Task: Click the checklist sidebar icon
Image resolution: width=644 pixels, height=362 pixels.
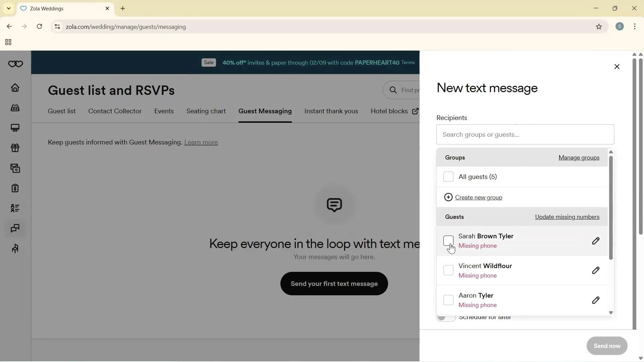Action: pyautogui.click(x=15, y=208)
